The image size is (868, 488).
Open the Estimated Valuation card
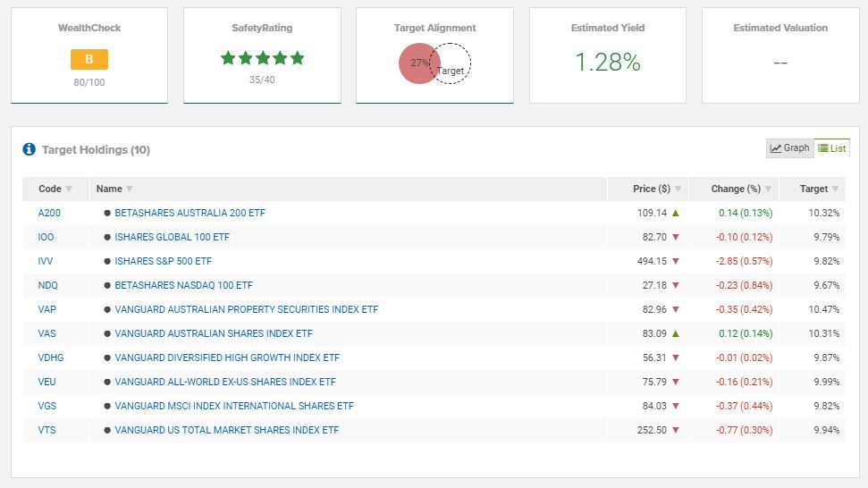coord(780,55)
